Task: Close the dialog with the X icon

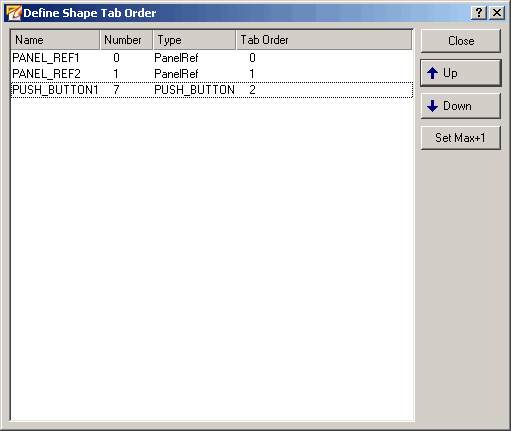Action: tap(497, 13)
